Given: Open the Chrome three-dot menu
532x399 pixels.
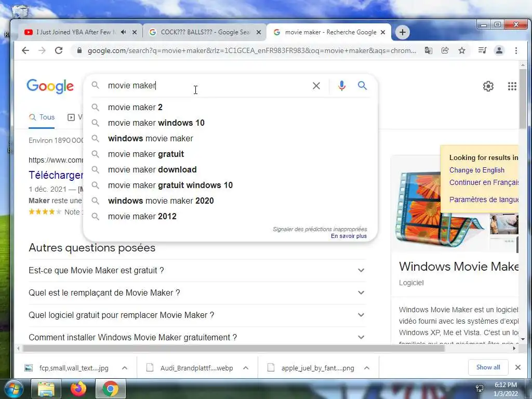Looking at the screenshot, I should [516, 50].
